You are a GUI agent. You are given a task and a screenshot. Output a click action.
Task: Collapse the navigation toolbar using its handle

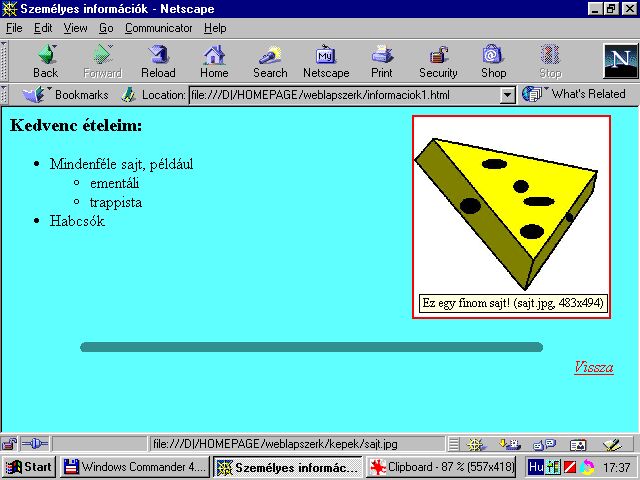(4, 61)
